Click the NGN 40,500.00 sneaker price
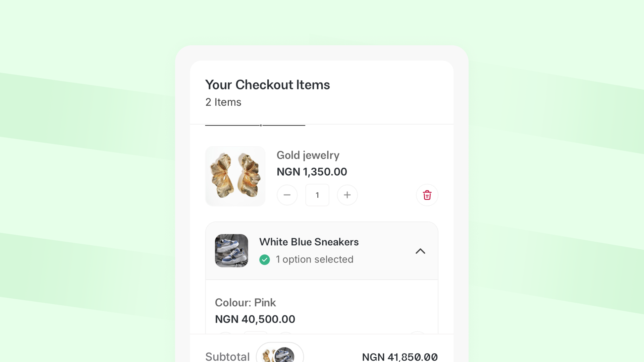Image resolution: width=644 pixels, height=362 pixels. (255, 319)
